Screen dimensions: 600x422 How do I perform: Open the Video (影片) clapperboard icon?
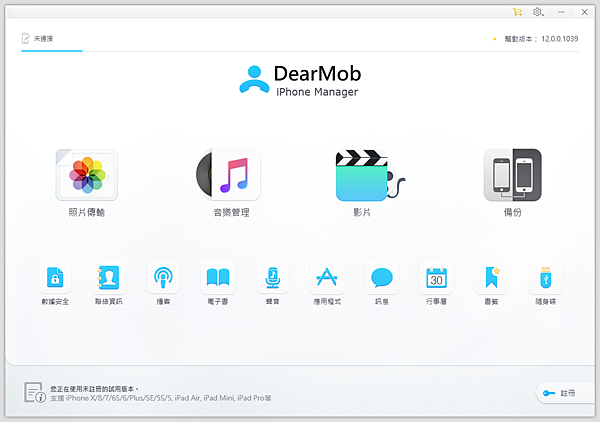point(370,175)
